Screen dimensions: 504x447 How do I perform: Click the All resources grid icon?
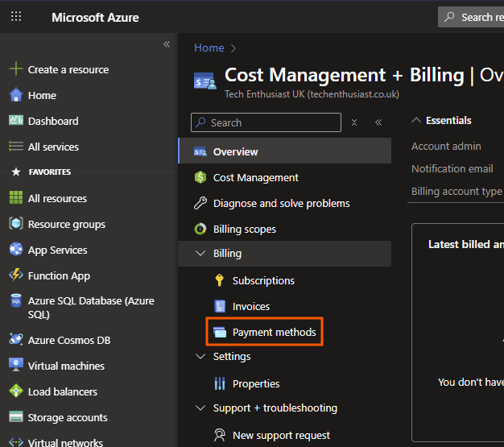coord(16,197)
